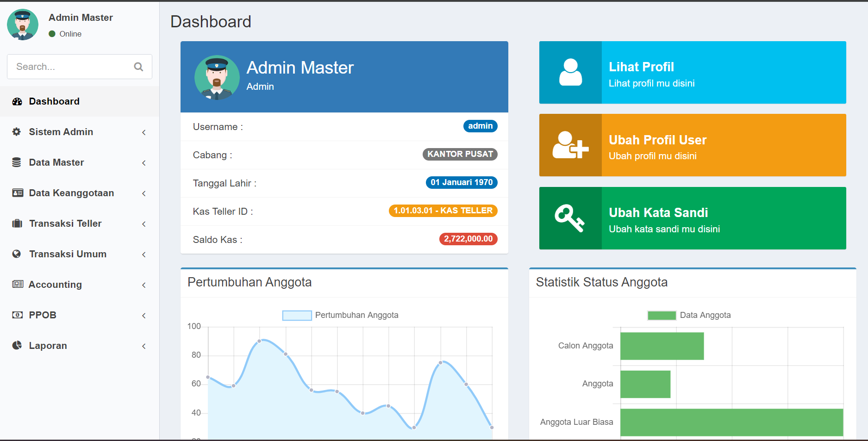The image size is (868, 441).
Task: Click the Laporan pie chart icon
Action: [17, 345]
